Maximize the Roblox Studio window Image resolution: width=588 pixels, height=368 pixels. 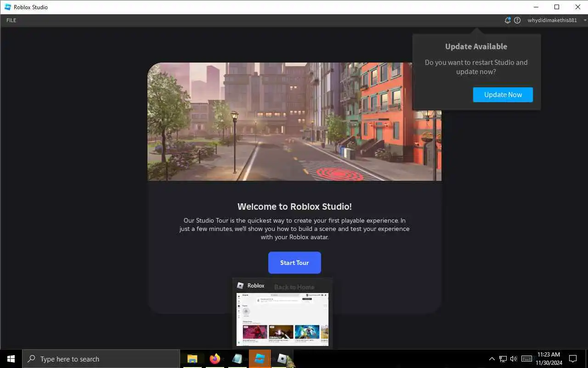(557, 7)
